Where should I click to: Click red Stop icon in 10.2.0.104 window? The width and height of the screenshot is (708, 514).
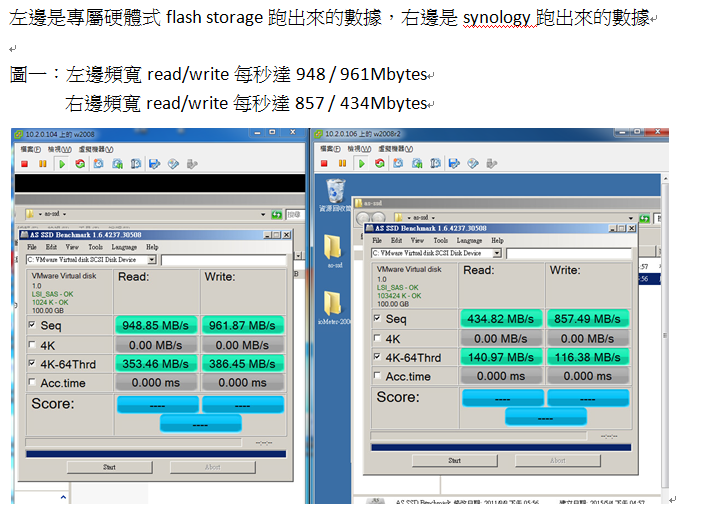[25, 164]
